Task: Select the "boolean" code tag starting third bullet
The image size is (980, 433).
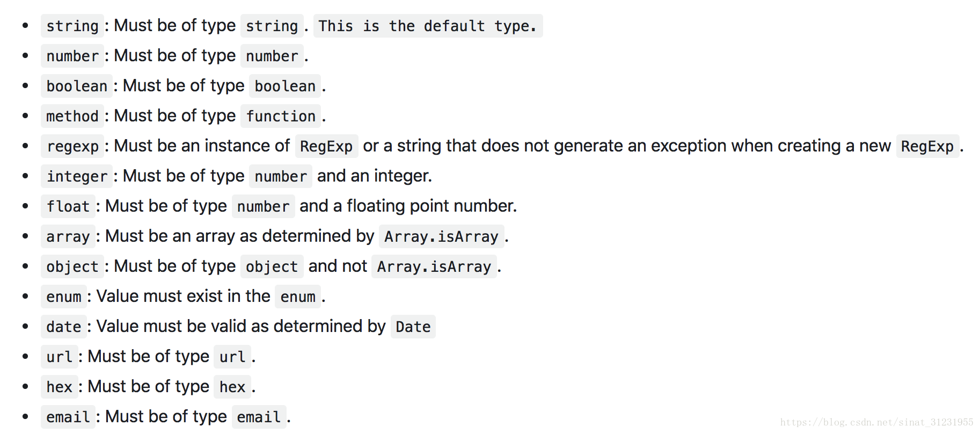Action: (x=77, y=86)
